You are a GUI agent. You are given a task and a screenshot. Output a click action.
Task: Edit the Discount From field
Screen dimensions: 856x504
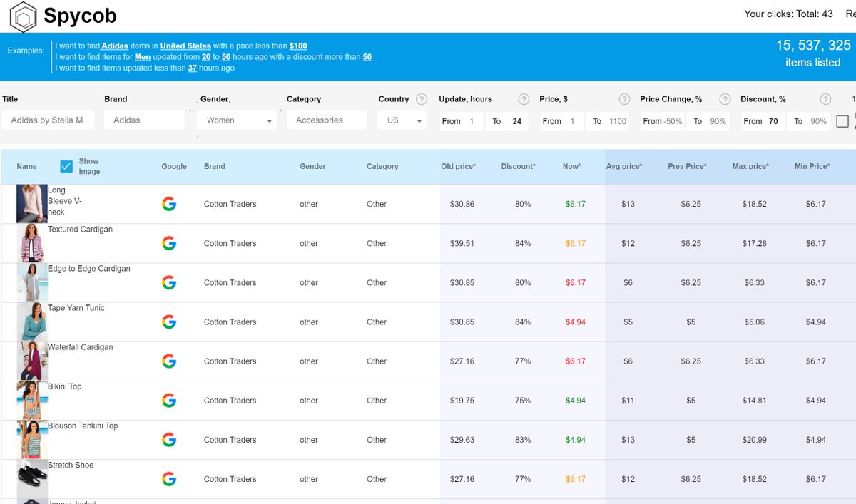[x=763, y=121]
